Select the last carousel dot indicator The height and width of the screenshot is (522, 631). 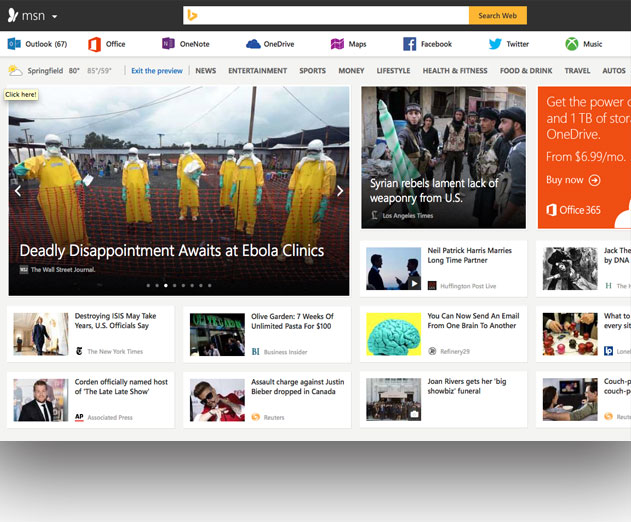(210, 285)
